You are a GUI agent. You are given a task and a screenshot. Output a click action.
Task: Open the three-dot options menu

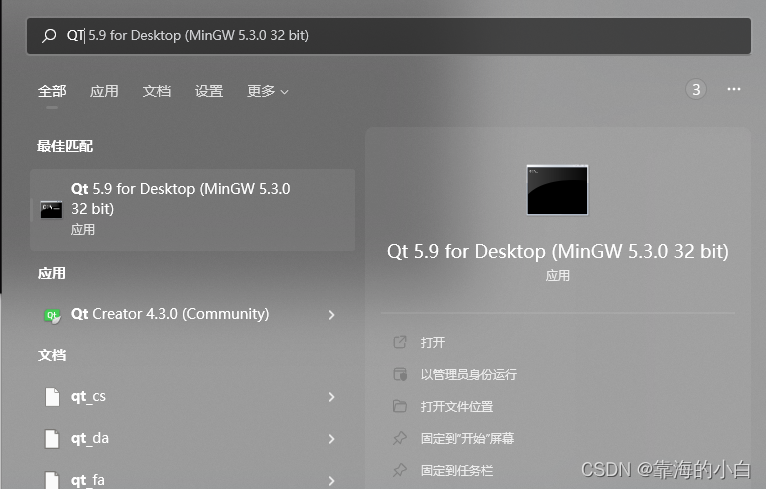[x=734, y=90]
